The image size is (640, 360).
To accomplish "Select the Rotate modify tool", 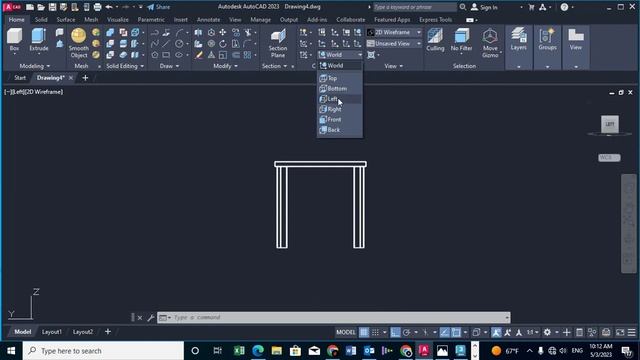I will 223,44.
